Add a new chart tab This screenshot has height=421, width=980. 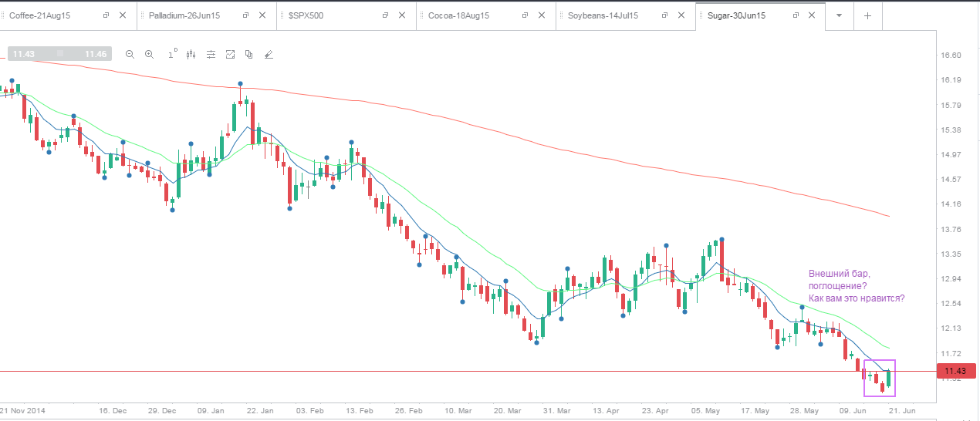click(868, 15)
